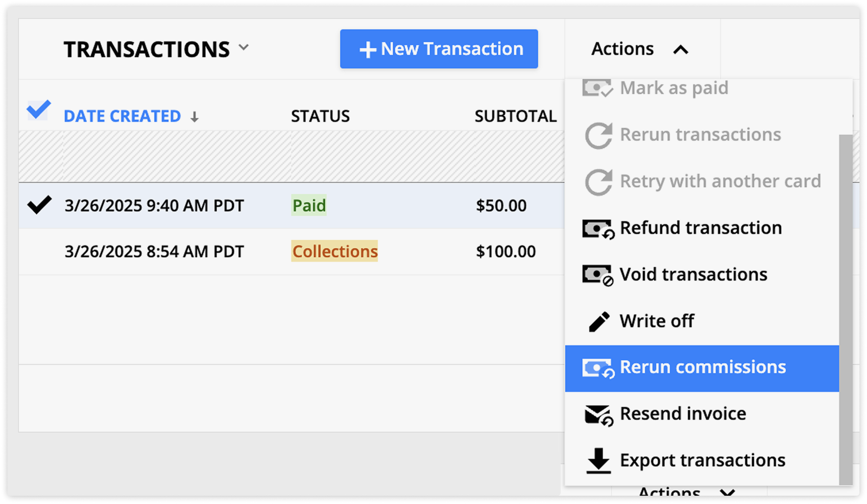Screen dimensions: 867x504
Task: Click the Rerun commissions icon
Action: (x=598, y=367)
